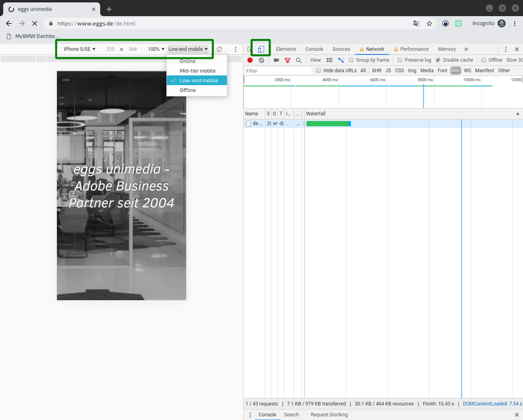Open the Console tab in top bar

(314, 49)
